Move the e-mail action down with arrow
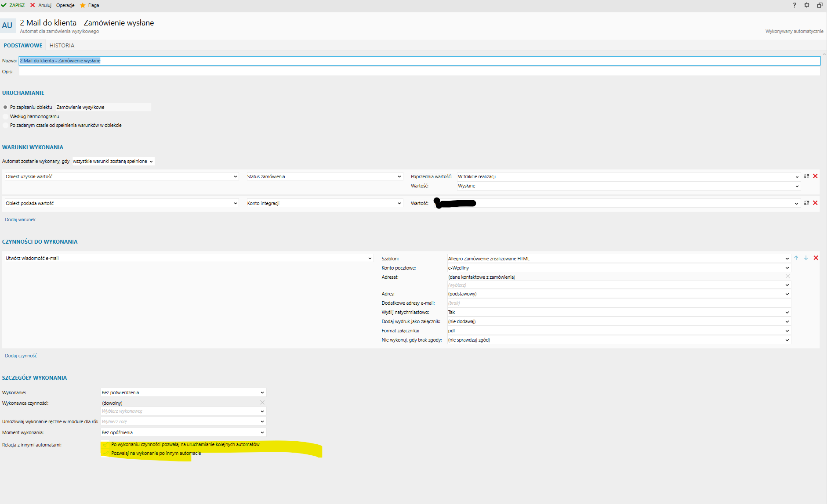The height and width of the screenshot is (504, 827). pyautogui.click(x=806, y=258)
